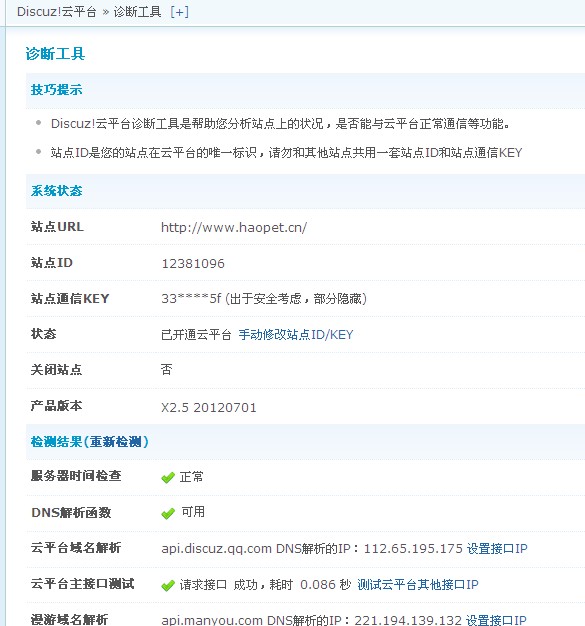Click the second tip about 站点ID唯一标识
This screenshot has width=585, height=626.
tap(286, 153)
